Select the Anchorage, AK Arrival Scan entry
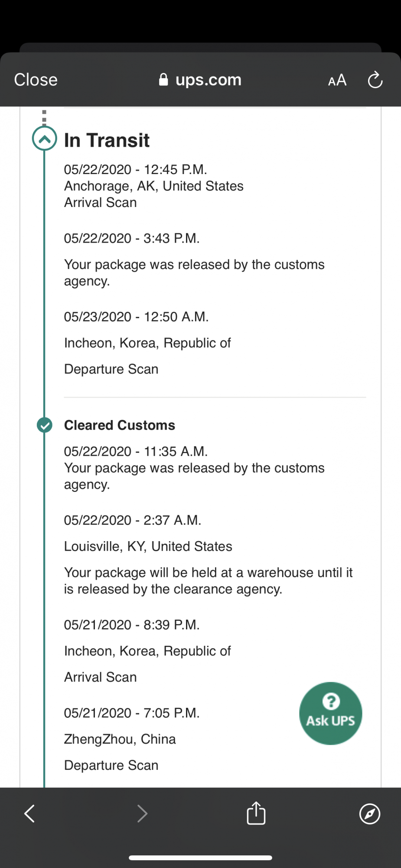The height and width of the screenshot is (868, 401). coord(154,186)
